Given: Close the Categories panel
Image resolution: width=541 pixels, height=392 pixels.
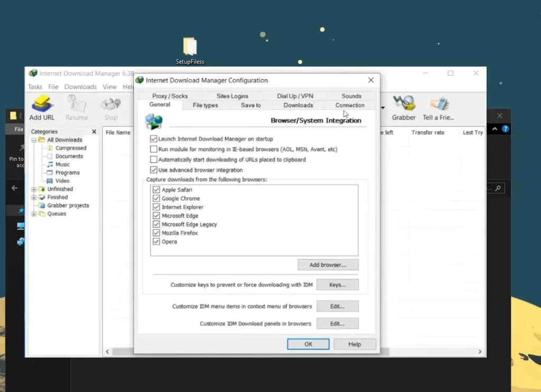Looking at the screenshot, I should point(94,132).
